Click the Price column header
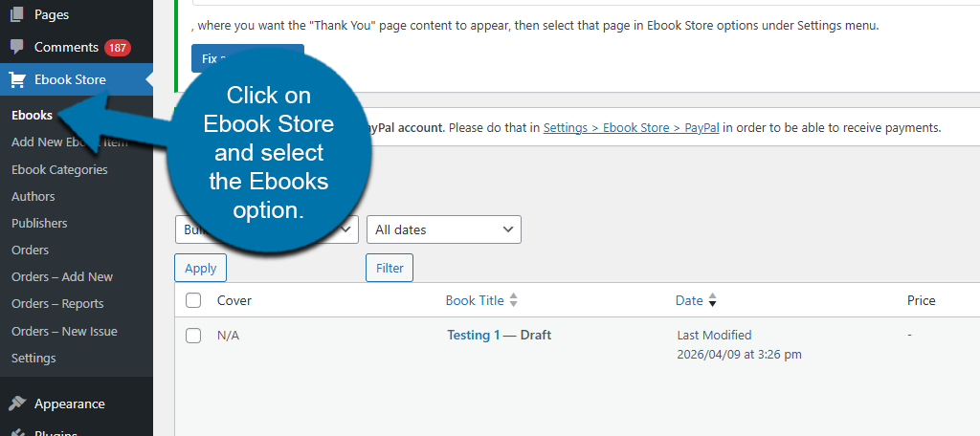The height and width of the screenshot is (436, 980). (x=922, y=300)
